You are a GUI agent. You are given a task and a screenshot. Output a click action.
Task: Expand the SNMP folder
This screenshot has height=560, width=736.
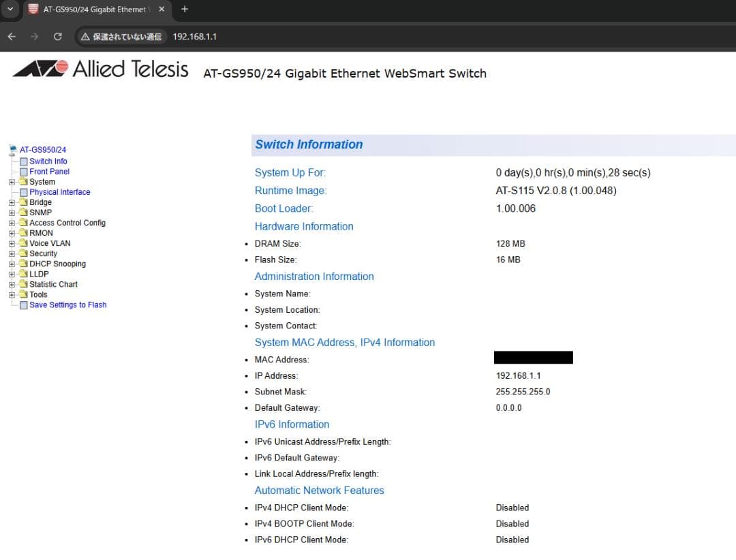[x=12, y=213]
